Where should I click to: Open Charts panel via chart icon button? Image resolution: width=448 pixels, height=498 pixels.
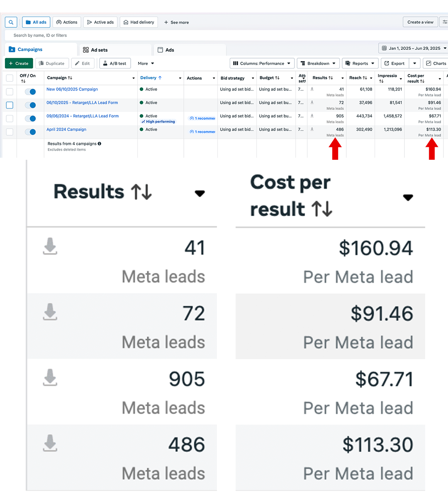pos(436,63)
